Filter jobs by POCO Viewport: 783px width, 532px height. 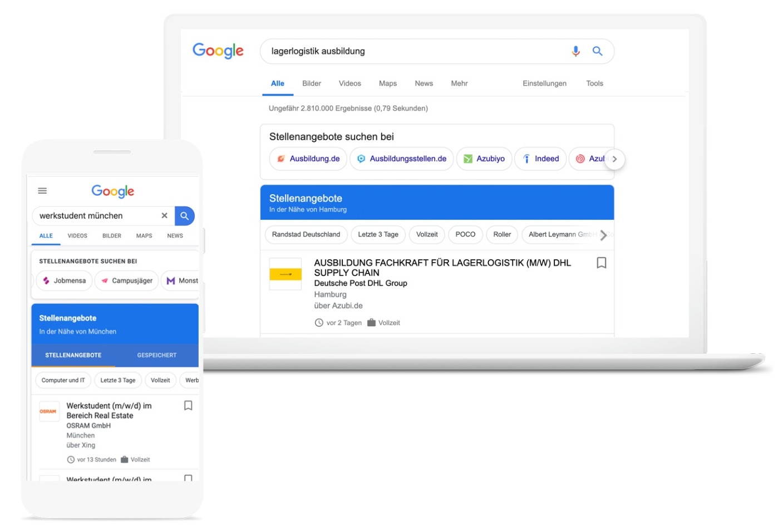tap(465, 234)
